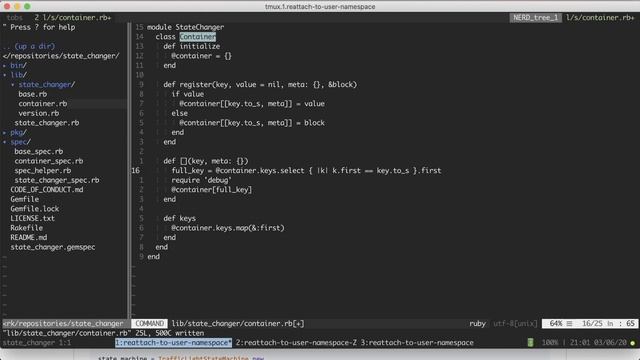The width and height of the screenshot is (640, 360).
Task: Click the require 'debug' line
Action: 202,180
